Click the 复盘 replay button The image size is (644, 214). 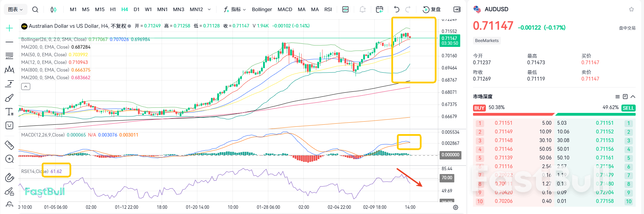tap(432, 9)
